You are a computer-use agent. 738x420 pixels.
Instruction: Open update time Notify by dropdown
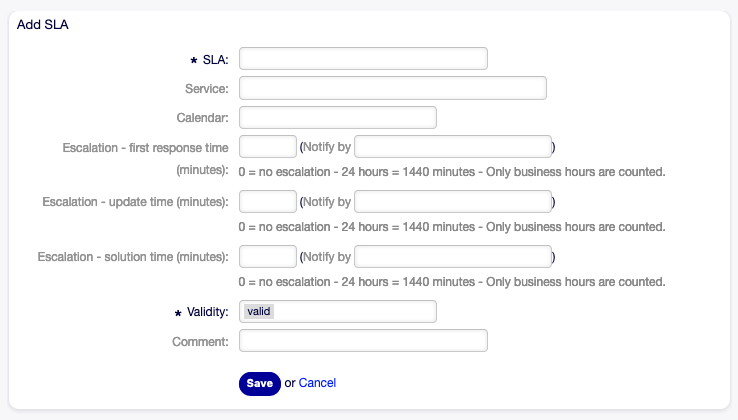[x=453, y=202]
